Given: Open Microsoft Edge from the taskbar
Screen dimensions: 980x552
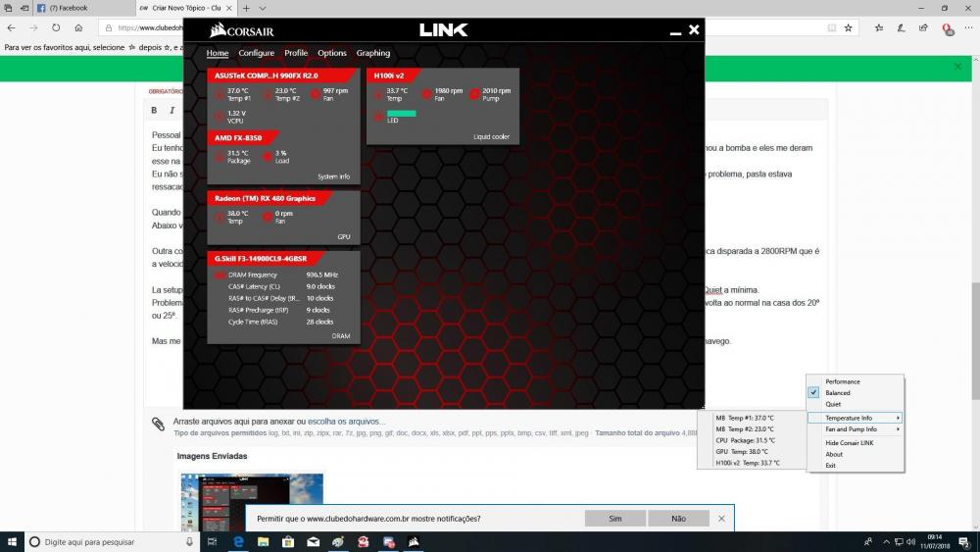Looking at the screenshot, I should tap(237, 542).
